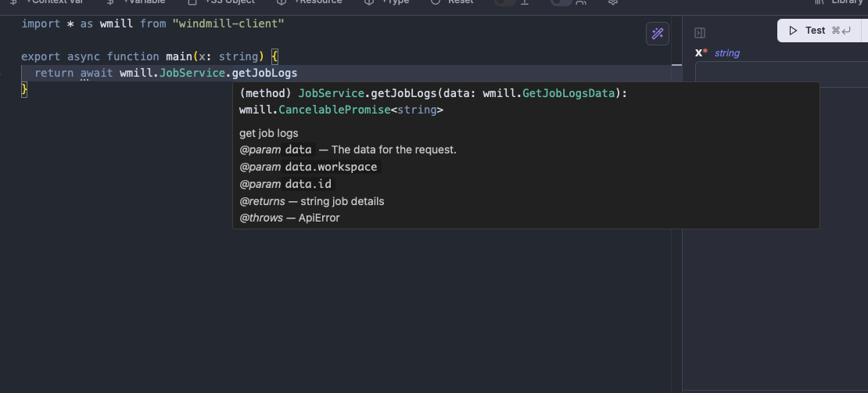
Task: Click the +S3 Object toolbar button
Action: pyautogui.click(x=222, y=2)
